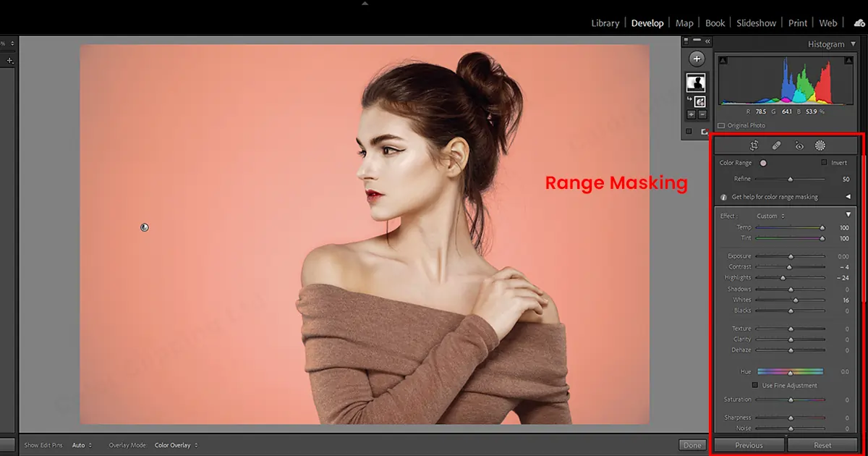Image resolution: width=868 pixels, height=456 pixels.
Task: Open the Slideshow module
Action: (756, 22)
